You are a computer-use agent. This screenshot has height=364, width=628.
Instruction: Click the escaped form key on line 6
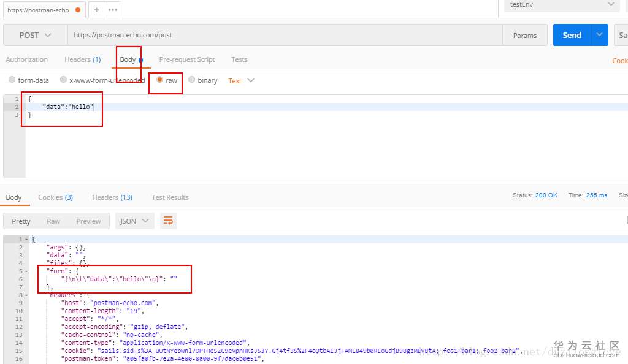(x=112, y=279)
